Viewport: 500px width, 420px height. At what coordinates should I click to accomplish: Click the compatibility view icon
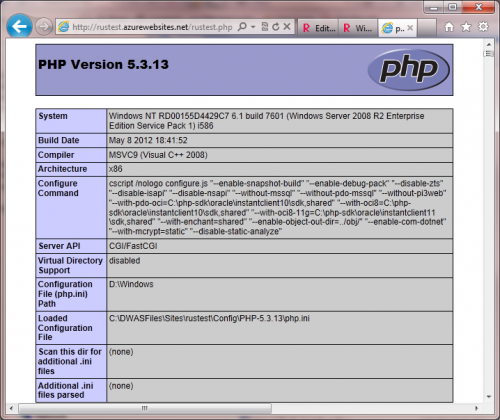[x=265, y=27]
